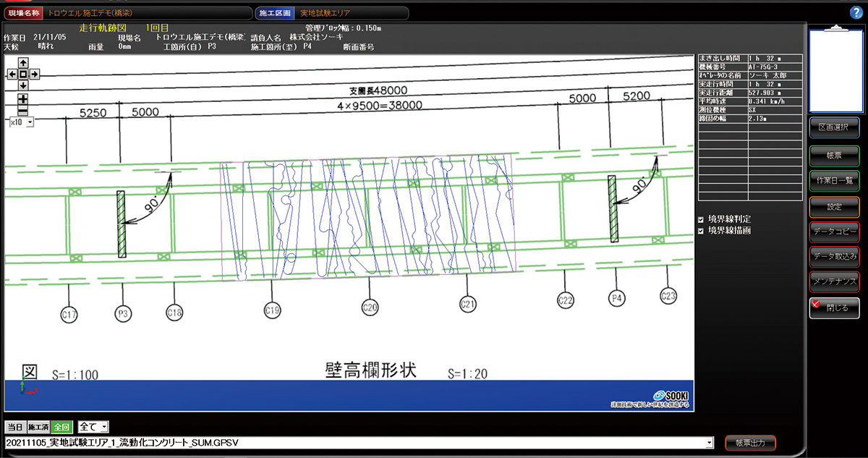Select the 当日 tab
Screen dimensions: 868x458
click(x=15, y=428)
